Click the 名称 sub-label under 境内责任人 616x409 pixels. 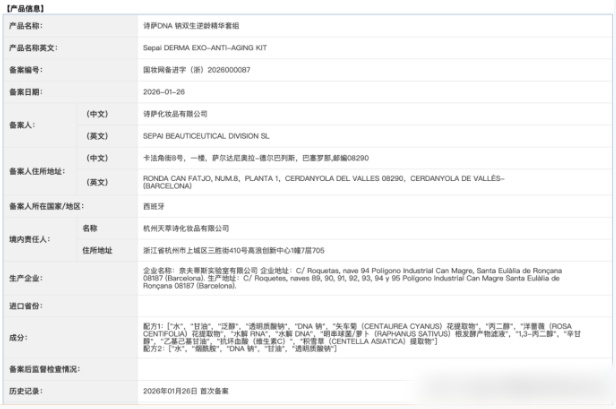tap(90, 228)
